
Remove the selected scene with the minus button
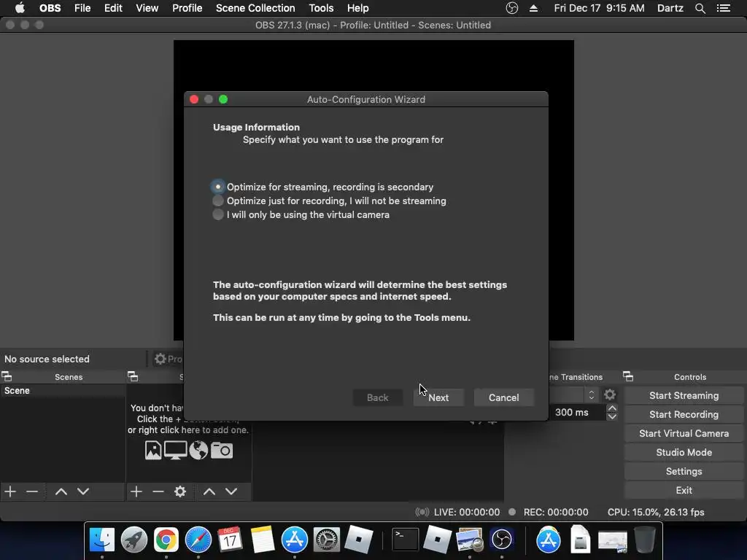point(32,491)
